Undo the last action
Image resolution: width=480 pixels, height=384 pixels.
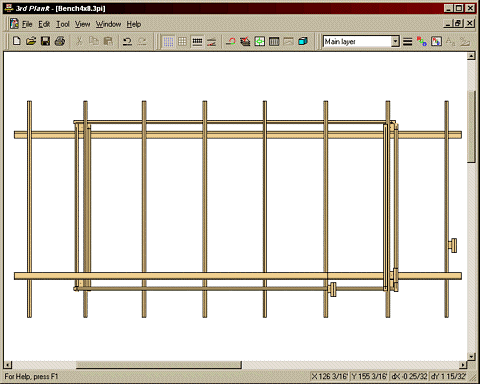pos(127,41)
